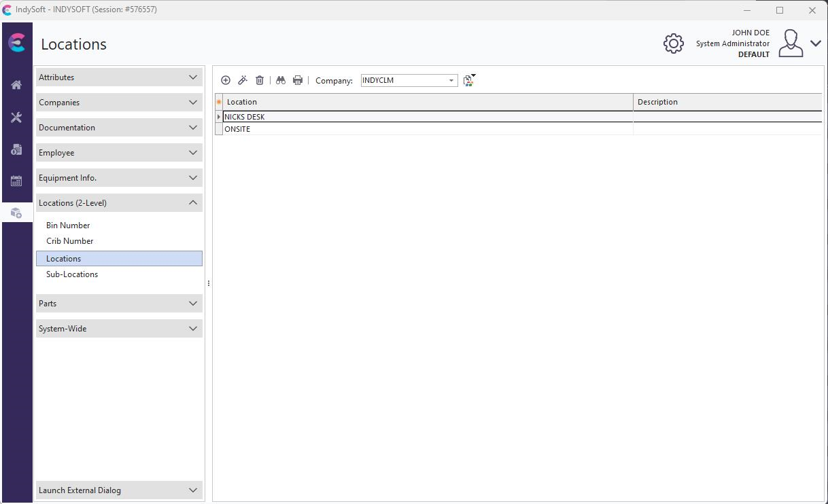Open the calendar icon in sidebar

pyautogui.click(x=16, y=181)
